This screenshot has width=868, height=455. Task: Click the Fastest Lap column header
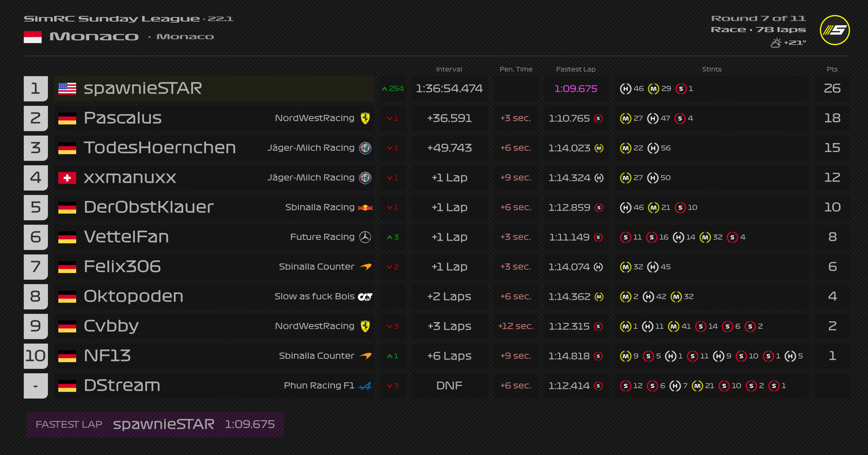(576, 69)
